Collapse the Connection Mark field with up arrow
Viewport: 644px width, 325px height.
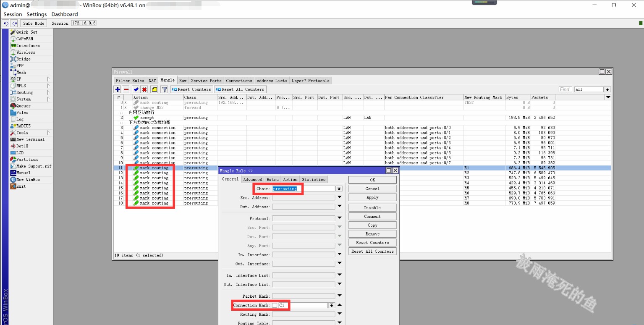point(339,305)
